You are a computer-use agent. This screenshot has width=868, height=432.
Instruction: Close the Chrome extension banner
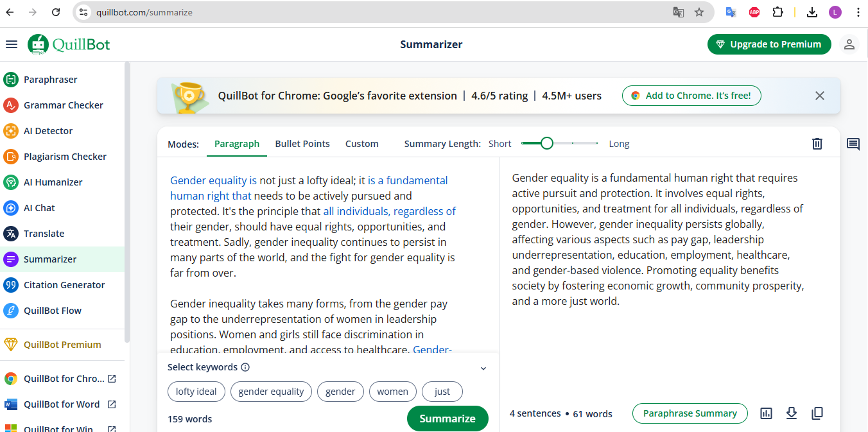(820, 96)
